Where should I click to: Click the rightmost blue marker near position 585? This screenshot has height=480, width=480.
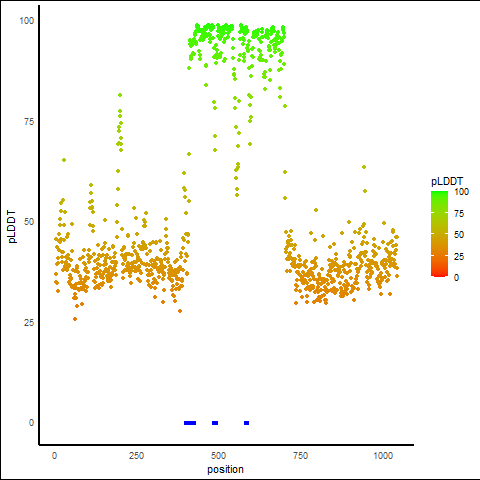[246, 423]
